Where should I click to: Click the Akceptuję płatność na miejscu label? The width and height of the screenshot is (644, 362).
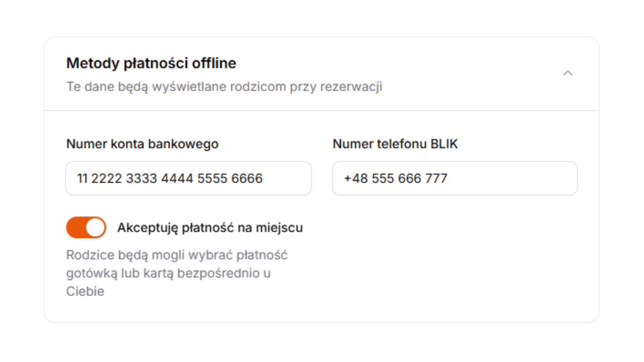pyautogui.click(x=210, y=227)
